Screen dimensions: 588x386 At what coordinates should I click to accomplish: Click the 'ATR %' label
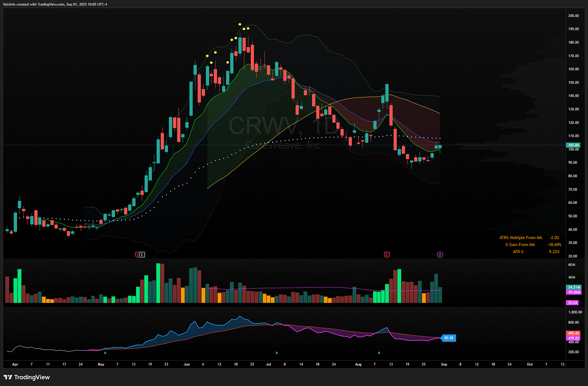518,252
